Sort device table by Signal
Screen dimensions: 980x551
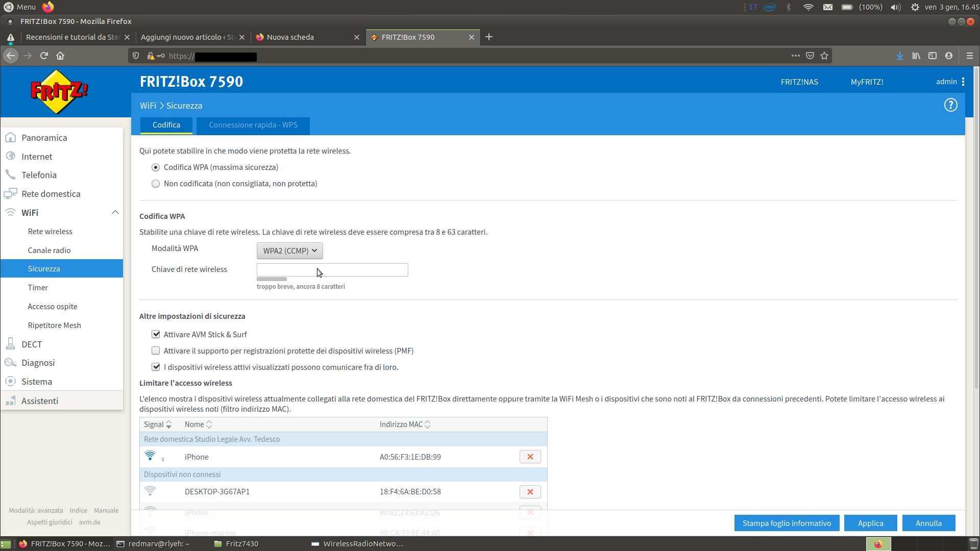pos(158,424)
